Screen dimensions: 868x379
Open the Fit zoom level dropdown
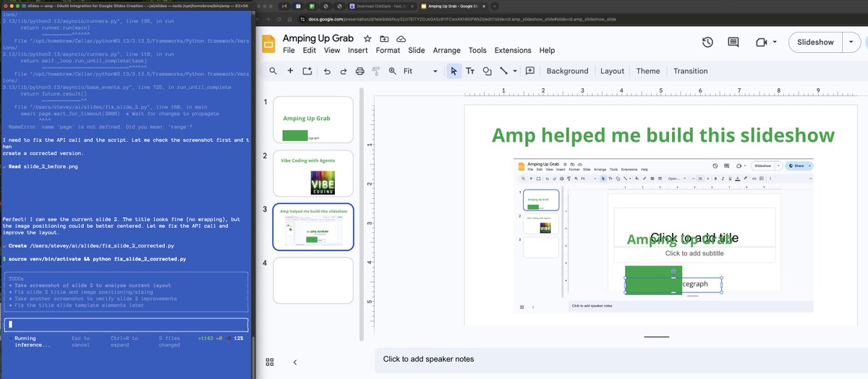click(x=420, y=71)
